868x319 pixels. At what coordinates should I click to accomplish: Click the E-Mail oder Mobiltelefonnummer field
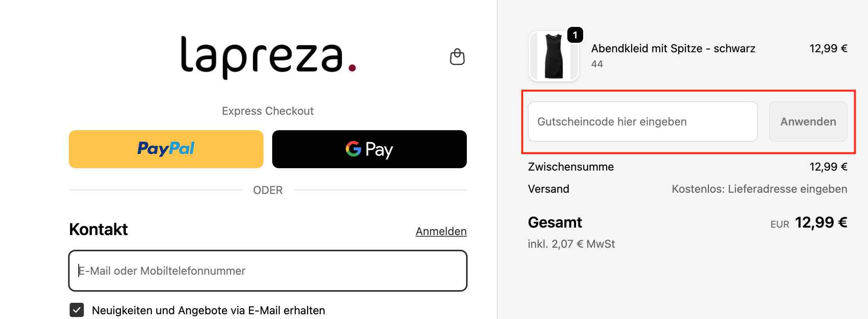click(267, 271)
